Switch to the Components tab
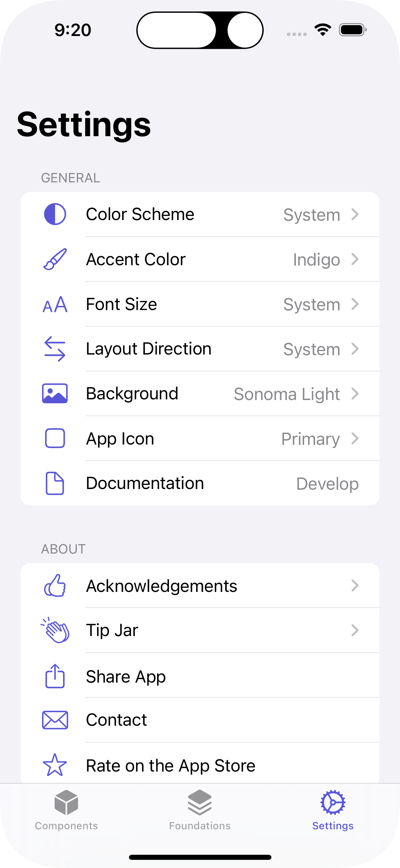400x868 pixels. tap(66, 810)
